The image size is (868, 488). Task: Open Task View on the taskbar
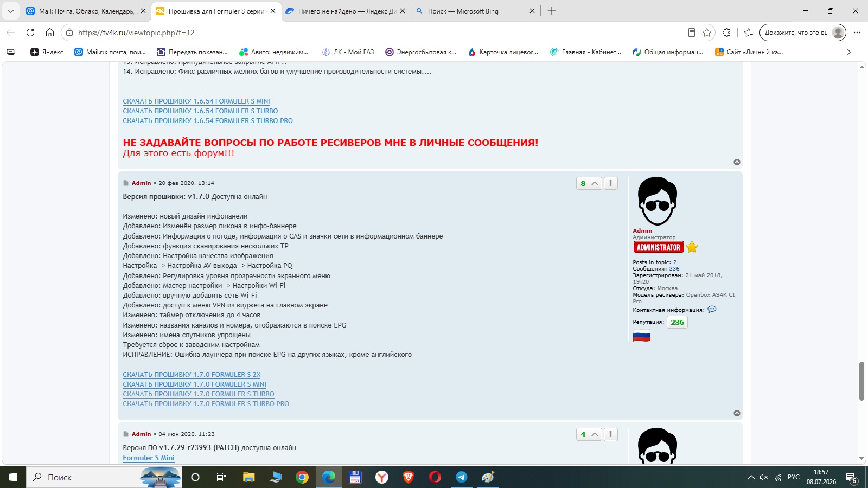(221, 477)
